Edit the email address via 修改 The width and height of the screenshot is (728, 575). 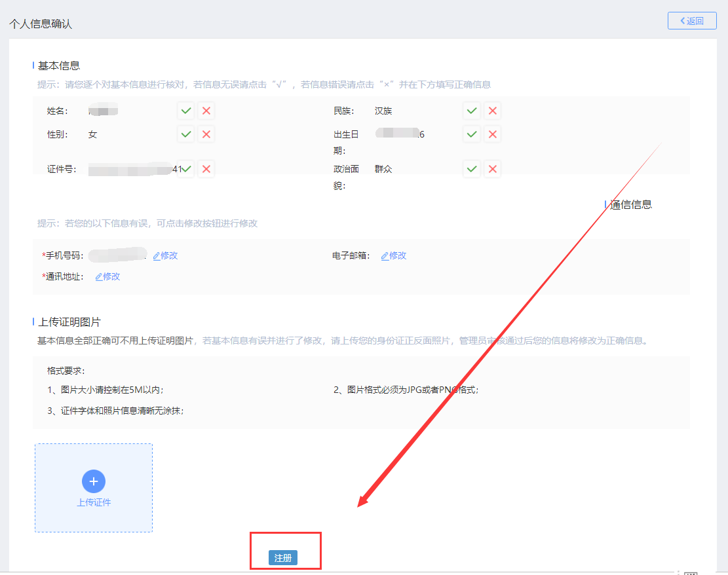(x=394, y=255)
